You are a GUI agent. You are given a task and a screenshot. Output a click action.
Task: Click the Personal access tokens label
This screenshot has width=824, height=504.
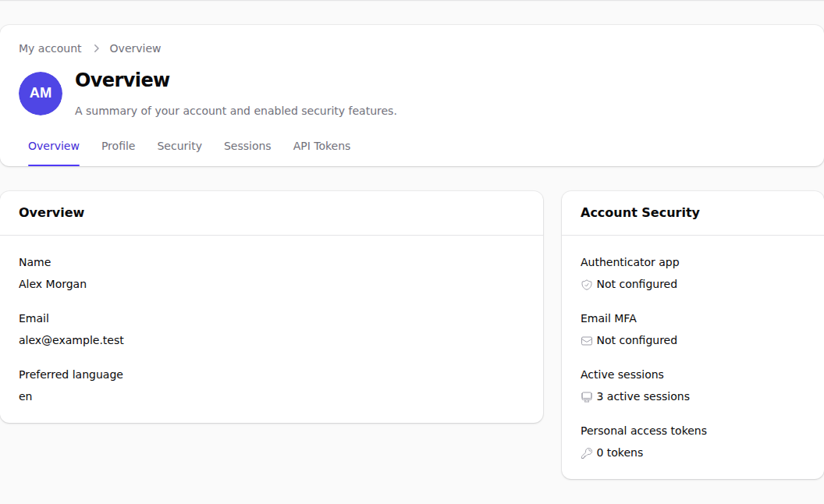[644, 431]
